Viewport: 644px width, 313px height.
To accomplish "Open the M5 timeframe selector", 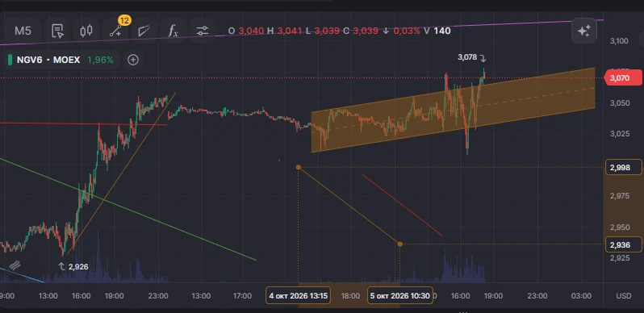I will tap(23, 31).
